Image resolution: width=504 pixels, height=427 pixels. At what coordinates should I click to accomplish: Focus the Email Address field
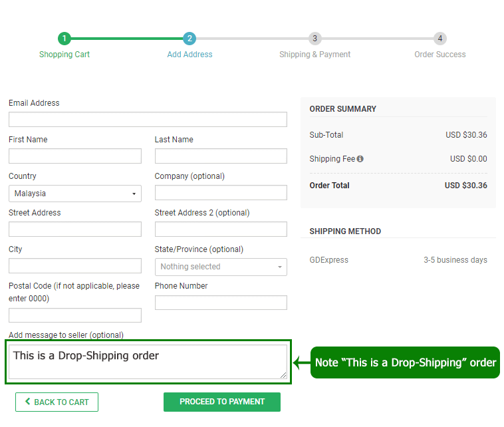[x=148, y=120]
